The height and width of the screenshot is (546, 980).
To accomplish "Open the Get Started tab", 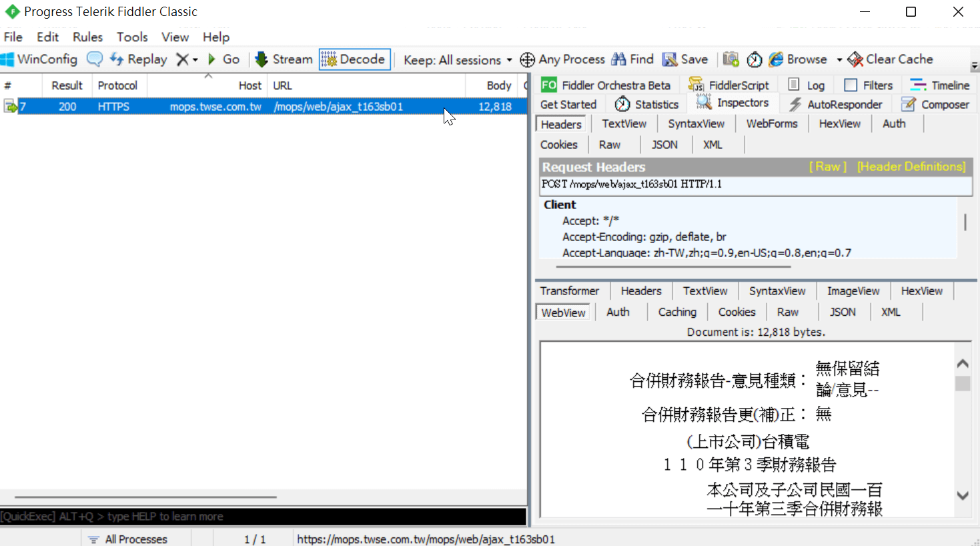I will (568, 104).
